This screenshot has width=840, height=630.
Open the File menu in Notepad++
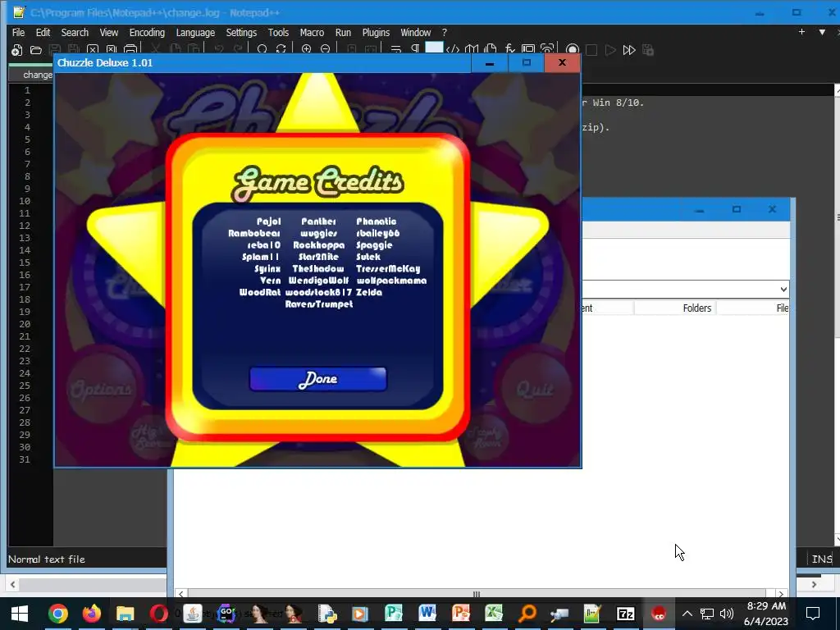tap(18, 33)
